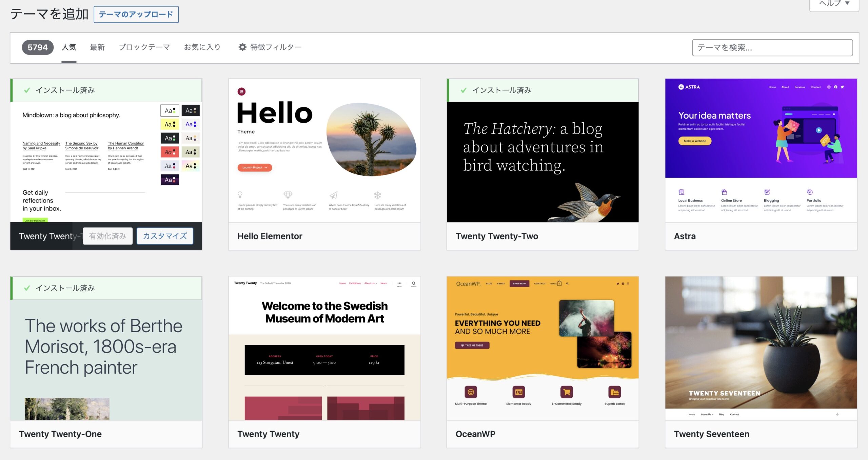The image size is (868, 460).
Task: Click the OceanWP theme name
Action: tap(475, 434)
